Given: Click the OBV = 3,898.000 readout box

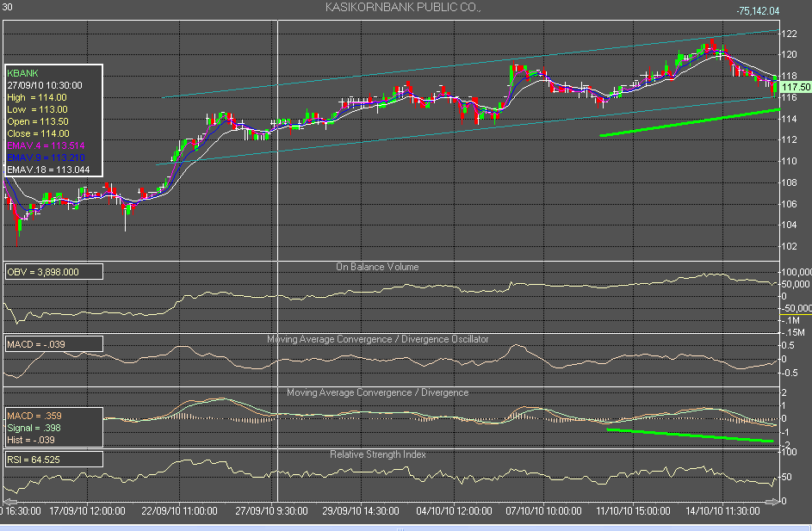Looking at the screenshot, I should coord(54,272).
